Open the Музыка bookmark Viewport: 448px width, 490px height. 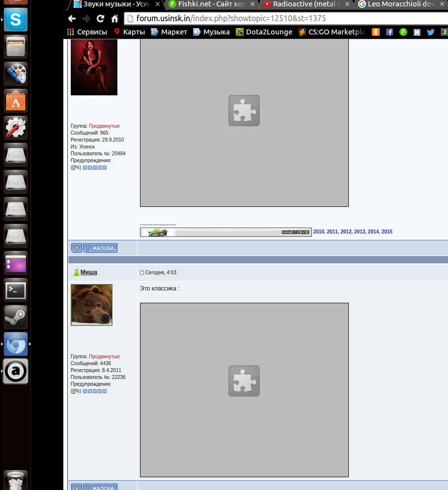click(x=211, y=32)
